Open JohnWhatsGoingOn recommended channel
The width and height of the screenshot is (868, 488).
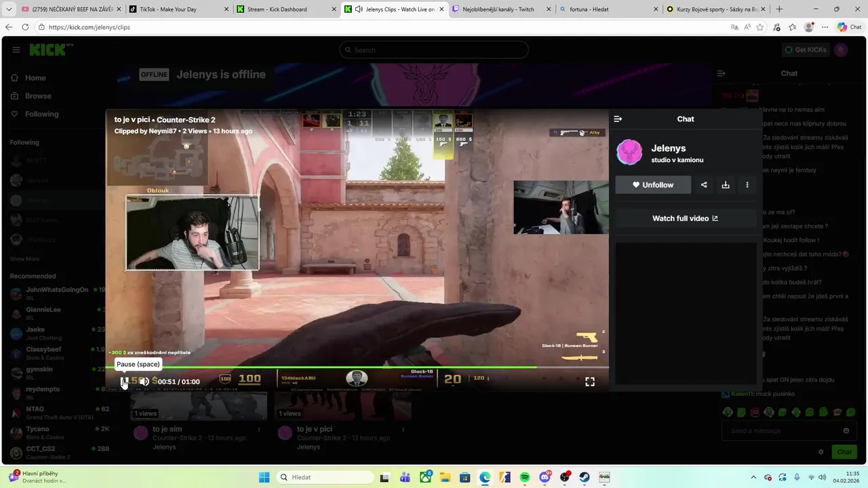click(57, 293)
